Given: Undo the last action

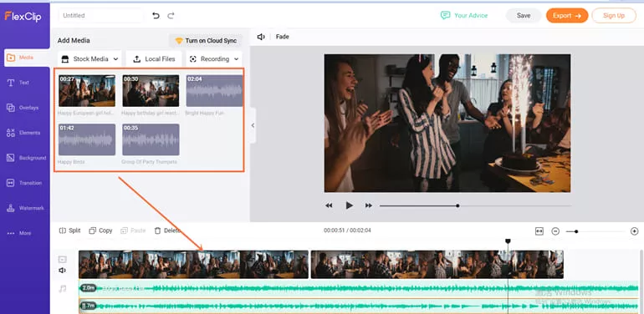Looking at the screenshot, I should [x=156, y=16].
